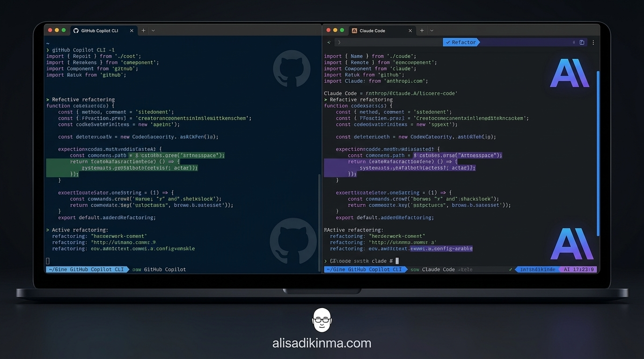This screenshot has width=644, height=359.
Task: Click '> Active refactoring:' in GitHub Copilot window
Action: click(x=77, y=230)
